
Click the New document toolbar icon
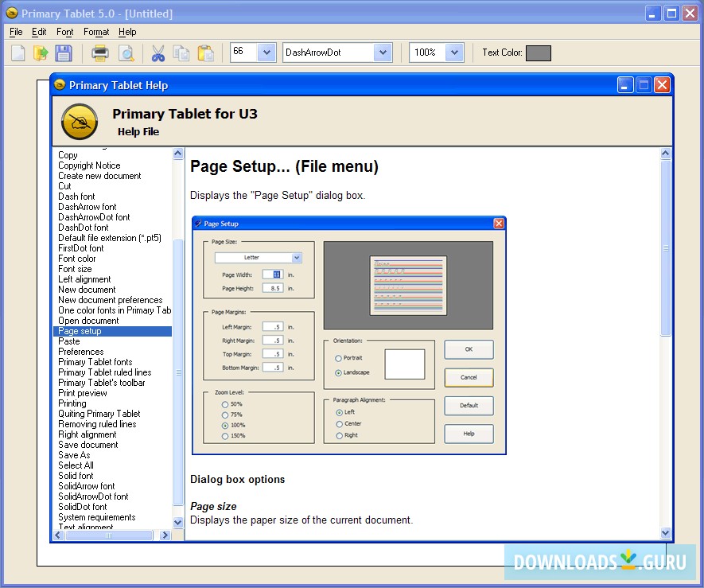click(18, 53)
